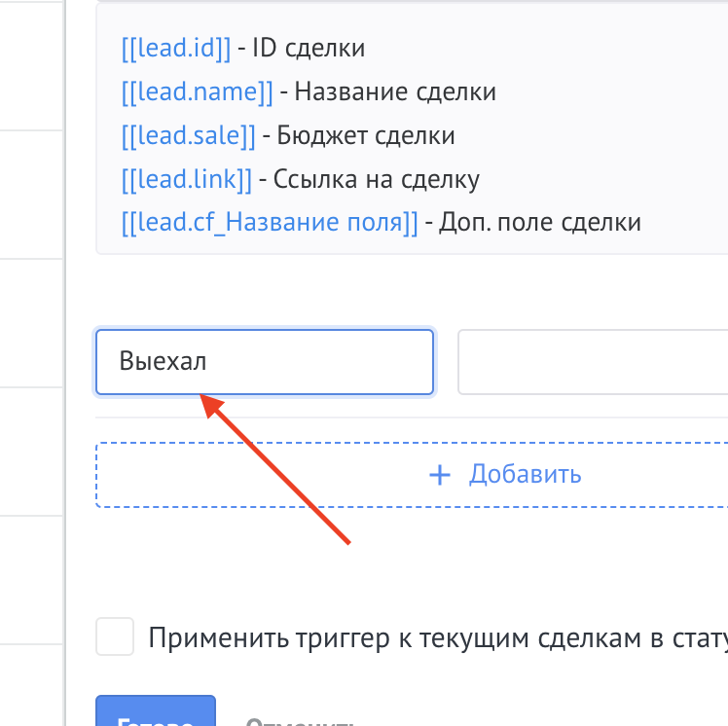The image size is (728, 726).
Task: Focus the input field containing "Выехал"
Action: (264, 362)
